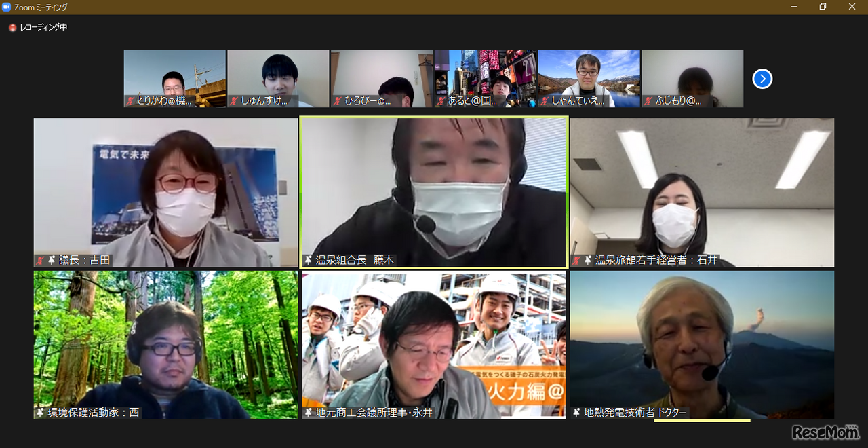Click the muted mic icon beside 議長：古田
868x448 pixels.
coord(40,260)
